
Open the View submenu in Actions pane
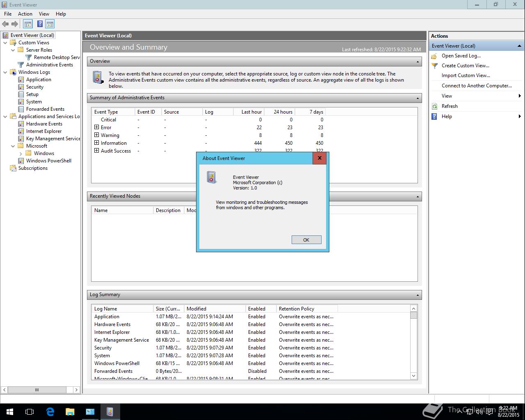[476, 96]
